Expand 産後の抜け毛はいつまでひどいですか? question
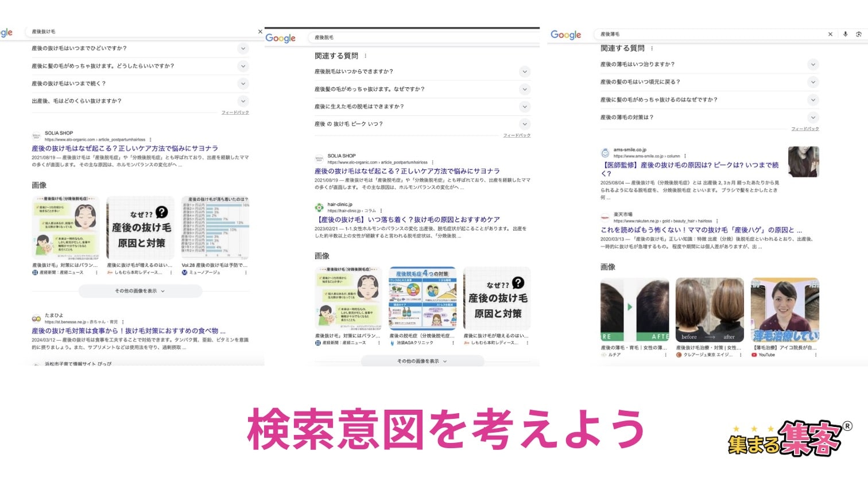 click(243, 49)
